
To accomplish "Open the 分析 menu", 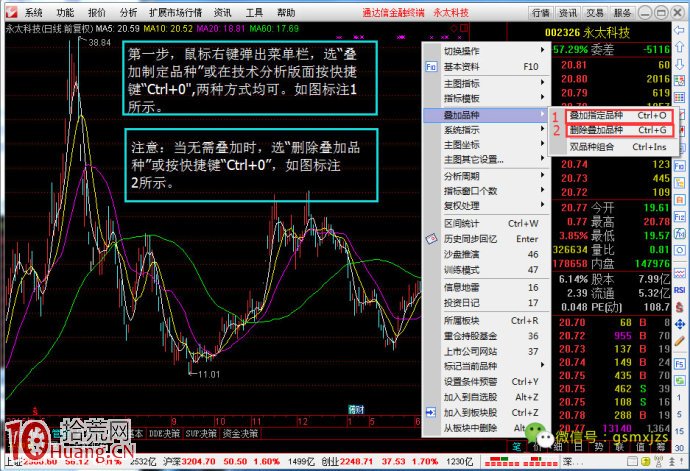I will [128, 13].
